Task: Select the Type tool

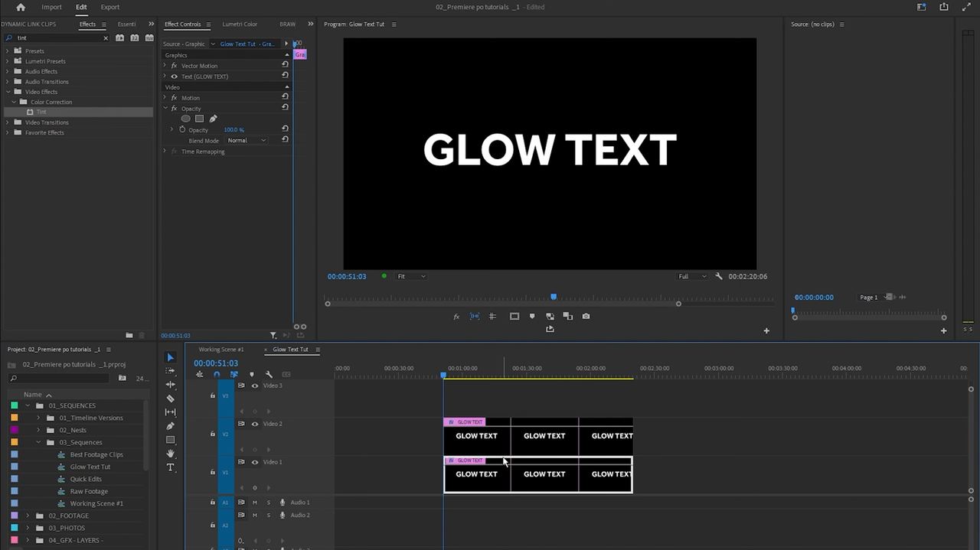Action: click(x=170, y=467)
